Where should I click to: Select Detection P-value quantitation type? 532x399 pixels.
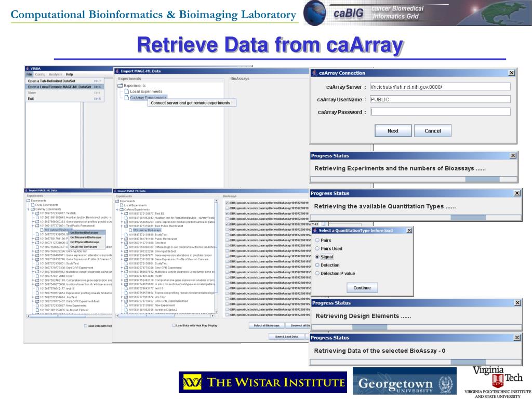point(317,273)
